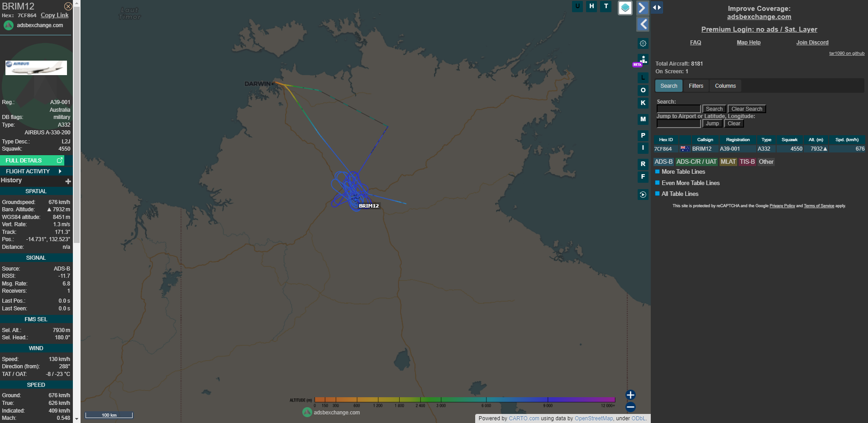
Task: Switch to the Search tab
Action: tap(668, 86)
